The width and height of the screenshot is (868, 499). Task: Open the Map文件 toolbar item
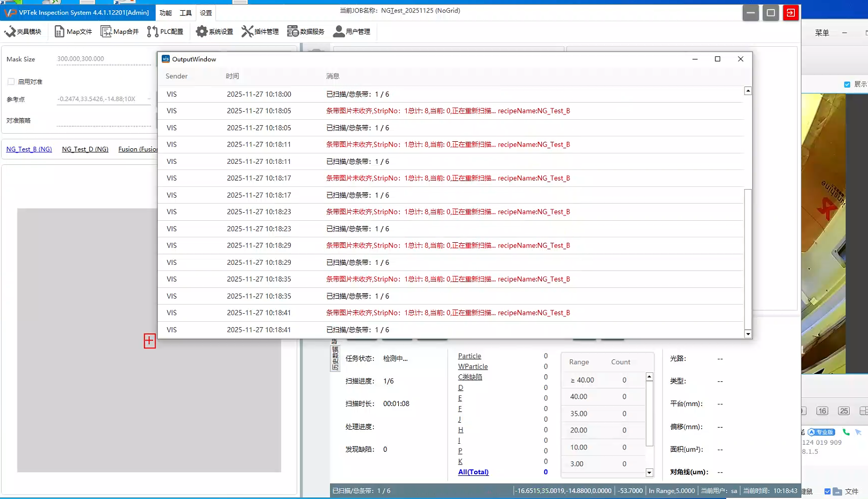click(73, 32)
